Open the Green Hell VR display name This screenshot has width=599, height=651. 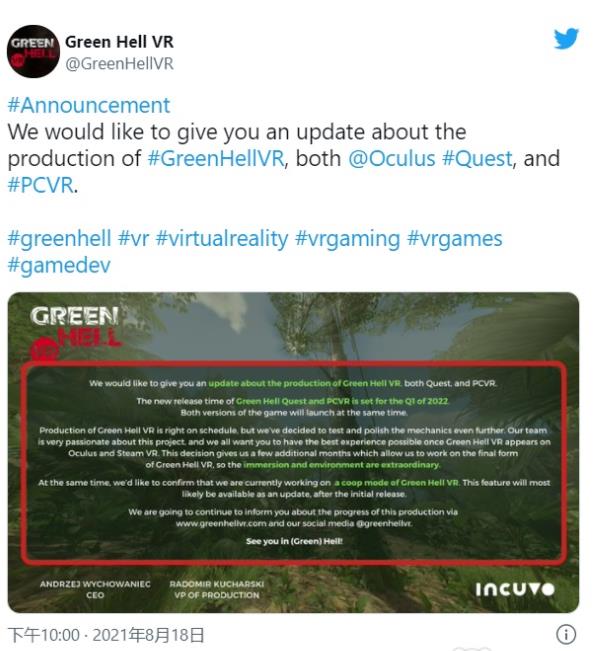119,42
